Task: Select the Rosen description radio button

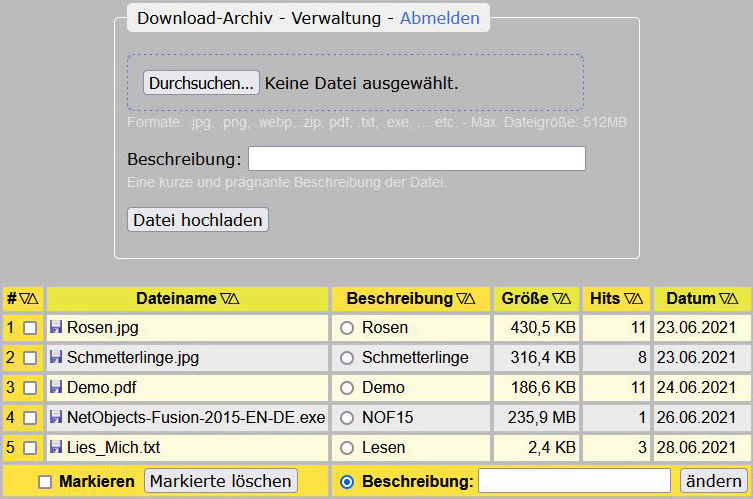Action: 347,328
